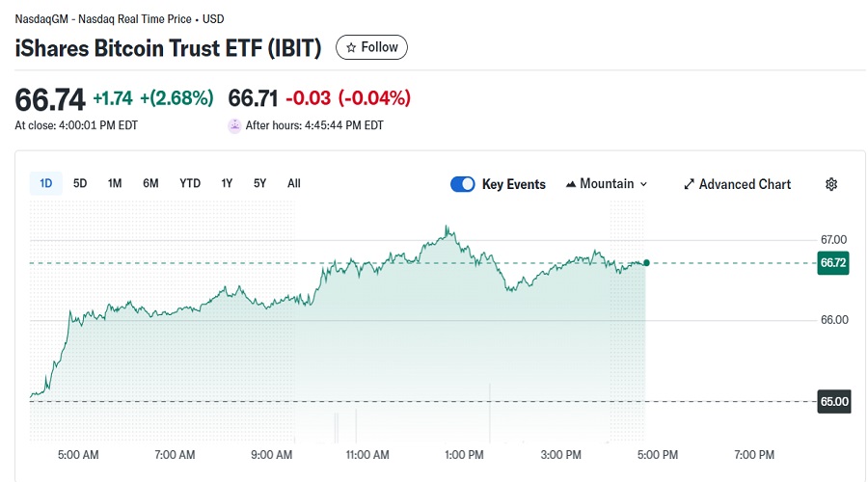Click the star icon to follow IBIT
The height and width of the screenshot is (482, 868).
(x=352, y=47)
